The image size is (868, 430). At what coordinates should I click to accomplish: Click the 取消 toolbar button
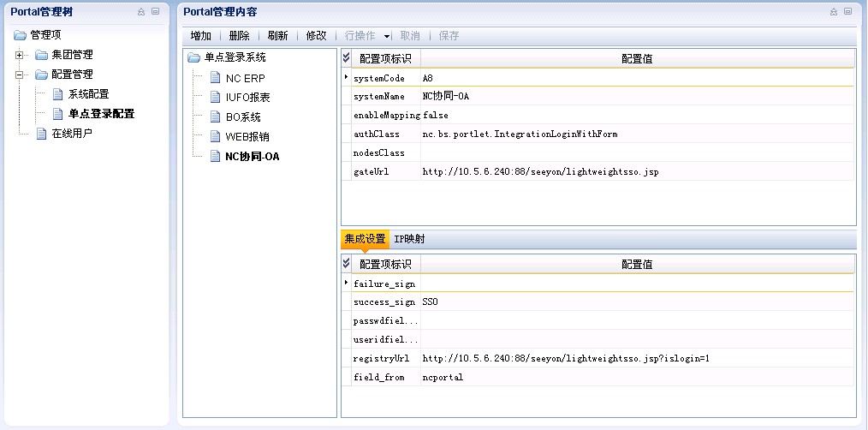pos(410,36)
